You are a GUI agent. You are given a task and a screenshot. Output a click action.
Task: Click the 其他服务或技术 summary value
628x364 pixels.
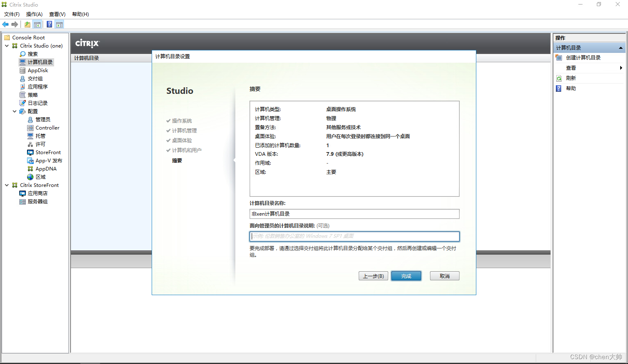point(344,127)
